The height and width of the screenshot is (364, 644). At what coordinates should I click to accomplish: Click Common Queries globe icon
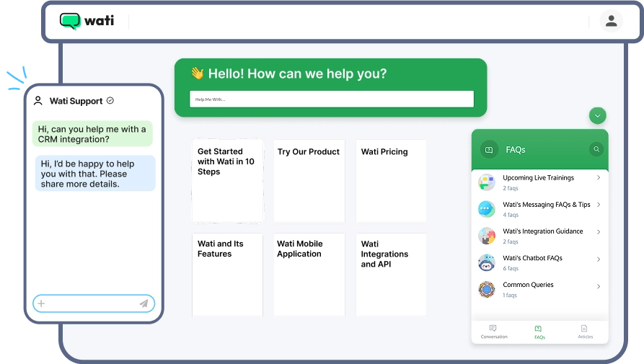click(x=487, y=289)
